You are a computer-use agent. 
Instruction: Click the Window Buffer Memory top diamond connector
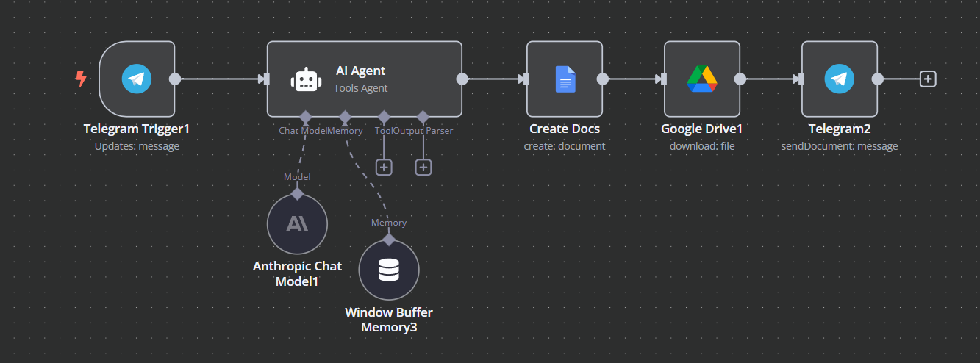[389, 240]
